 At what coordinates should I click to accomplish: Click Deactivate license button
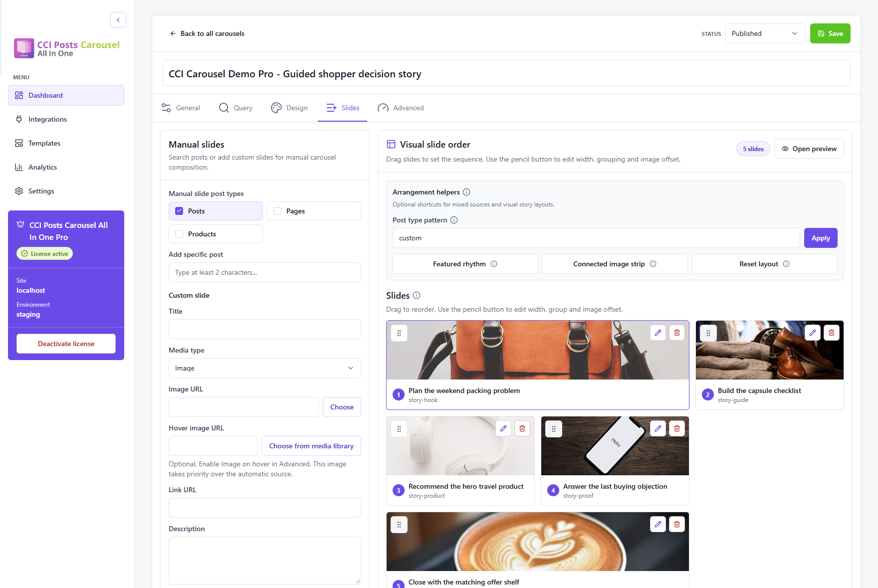tap(66, 344)
